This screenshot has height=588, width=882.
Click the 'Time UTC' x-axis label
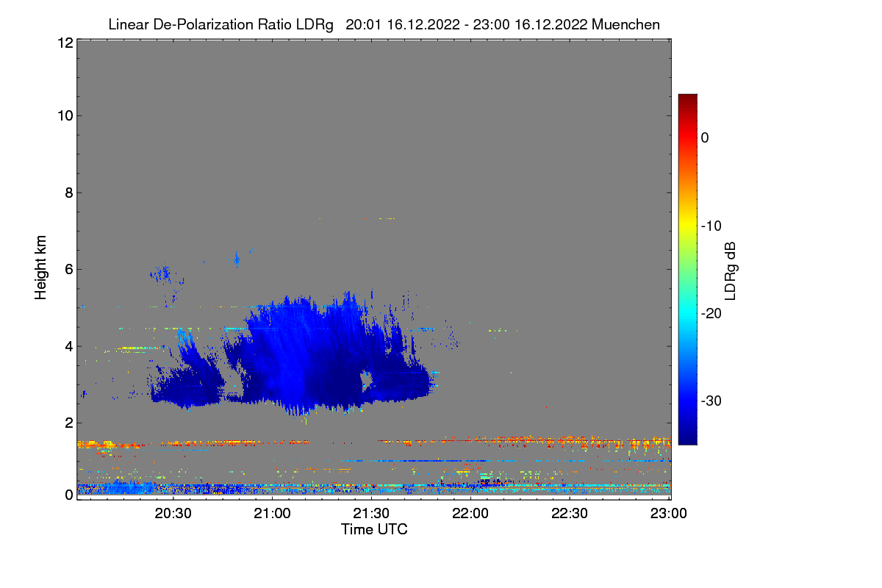click(374, 529)
